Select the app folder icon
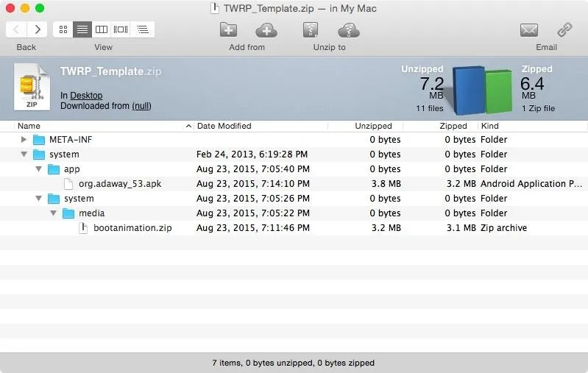This screenshot has height=373, width=588. (54, 169)
